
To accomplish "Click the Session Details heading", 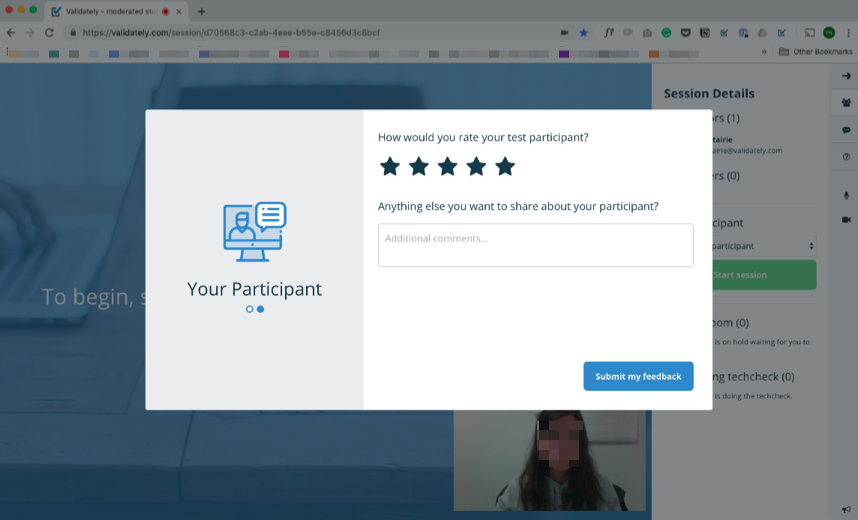I will click(x=709, y=94).
